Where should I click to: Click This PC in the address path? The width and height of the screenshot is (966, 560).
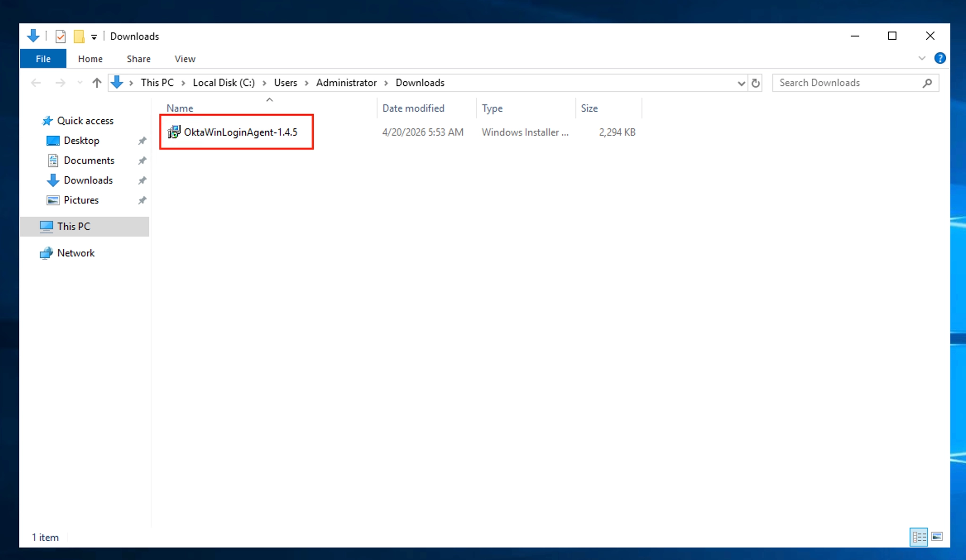coord(157,83)
